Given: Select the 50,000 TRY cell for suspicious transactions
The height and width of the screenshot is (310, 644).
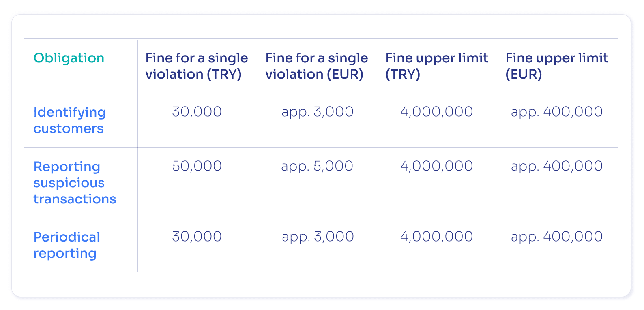Looking at the screenshot, I should click(x=197, y=166).
